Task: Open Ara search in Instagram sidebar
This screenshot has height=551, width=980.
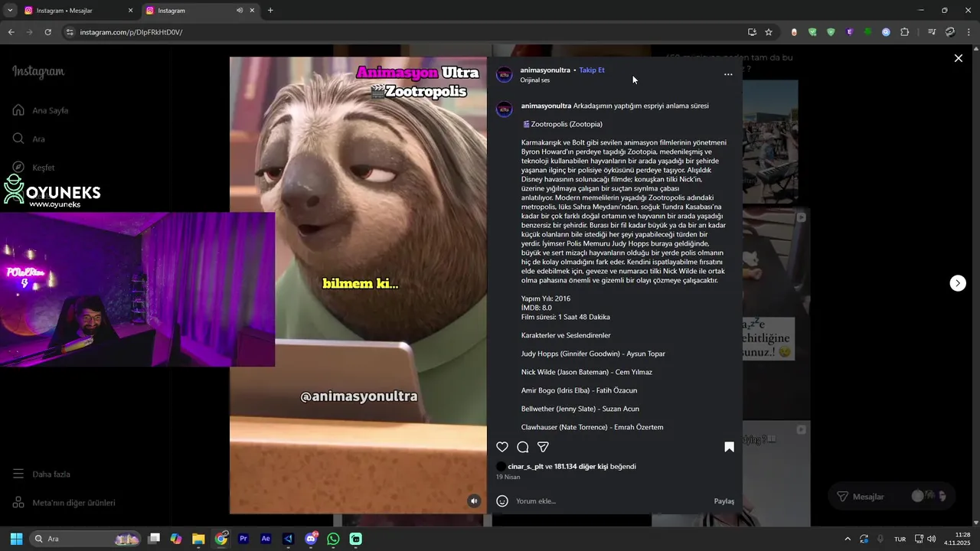Action: click(x=28, y=139)
